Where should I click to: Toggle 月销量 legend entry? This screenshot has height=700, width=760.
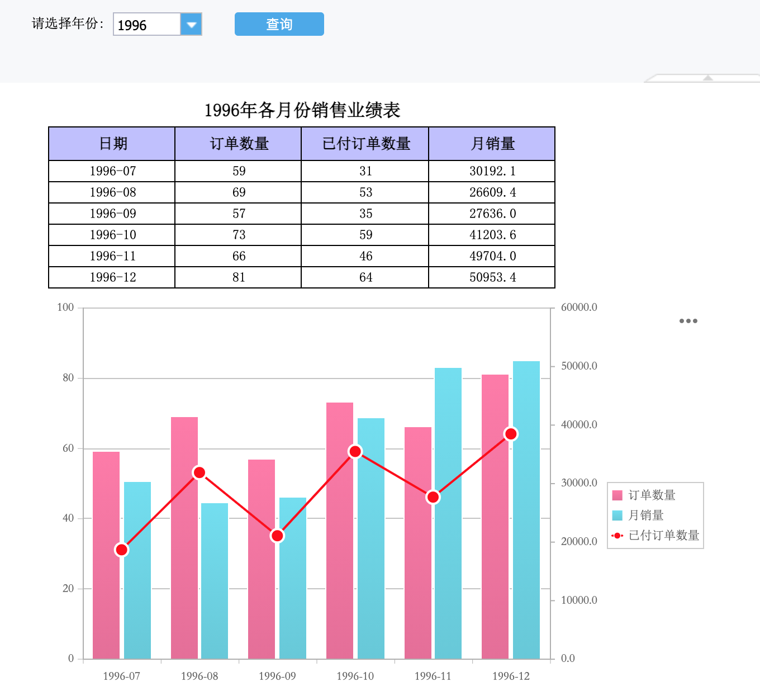click(638, 515)
